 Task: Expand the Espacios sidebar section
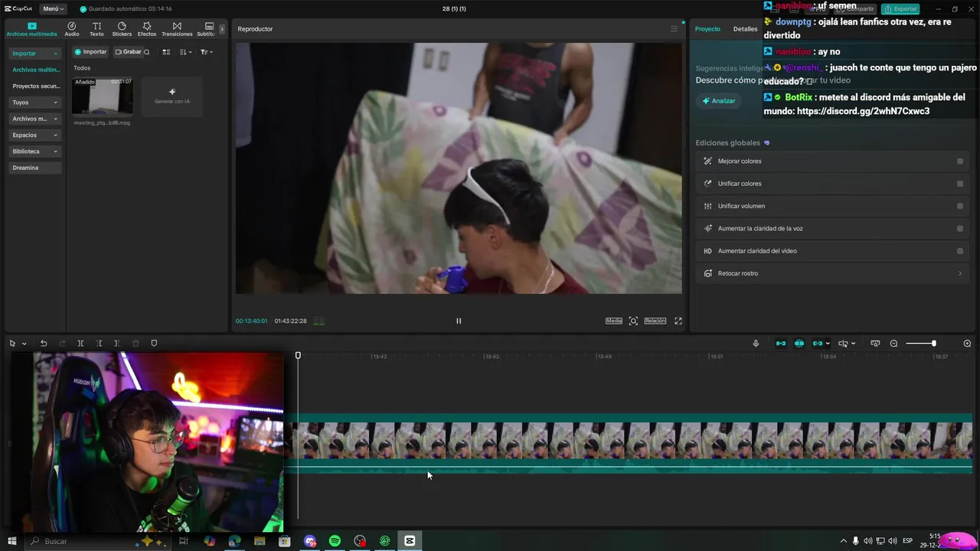[34, 135]
